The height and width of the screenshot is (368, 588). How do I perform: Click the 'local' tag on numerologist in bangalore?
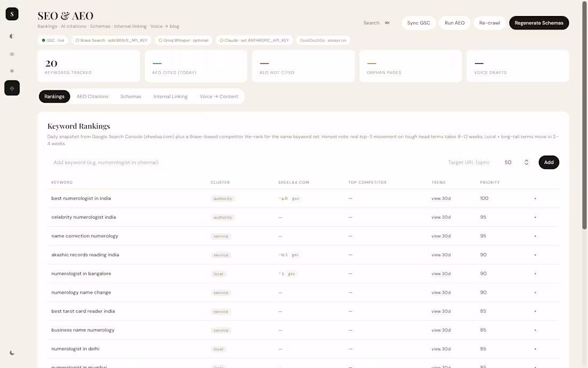point(218,274)
